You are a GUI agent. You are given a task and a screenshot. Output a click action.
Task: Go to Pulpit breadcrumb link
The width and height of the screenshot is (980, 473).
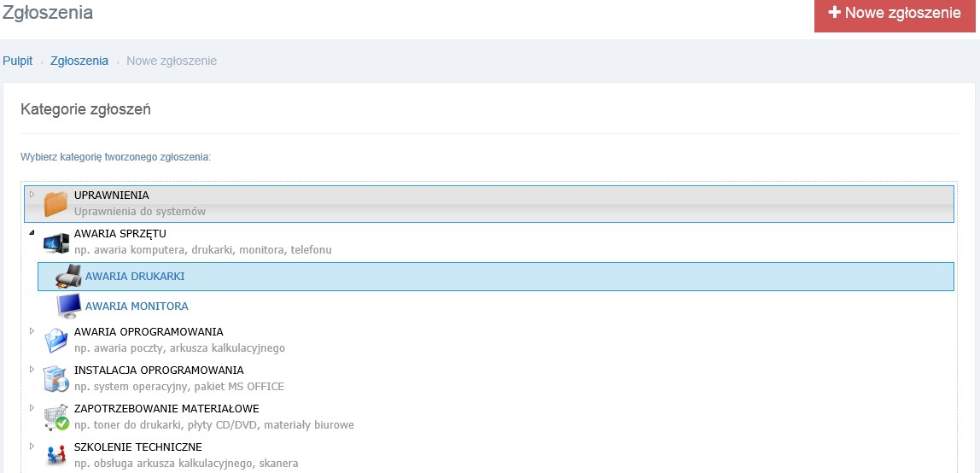(17, 61)
